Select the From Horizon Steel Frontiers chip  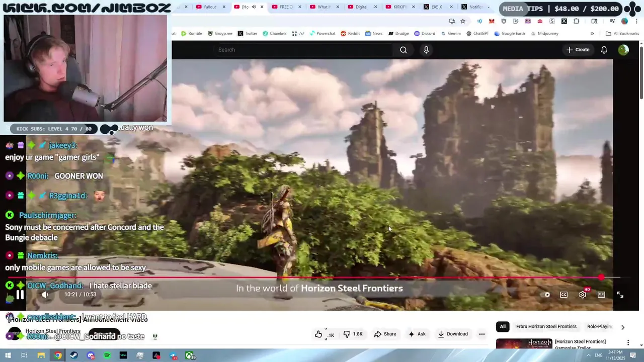point(546,326)
